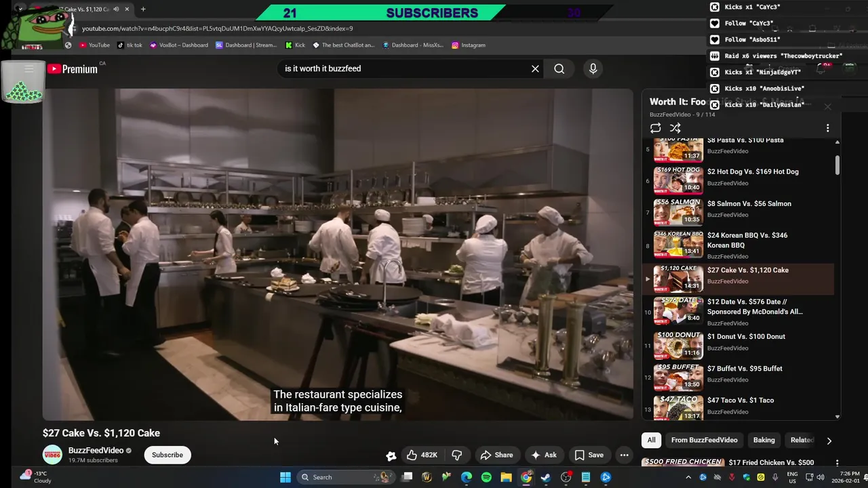
Task: Close the $27 Cake browser tab
Action: point(127,9)
